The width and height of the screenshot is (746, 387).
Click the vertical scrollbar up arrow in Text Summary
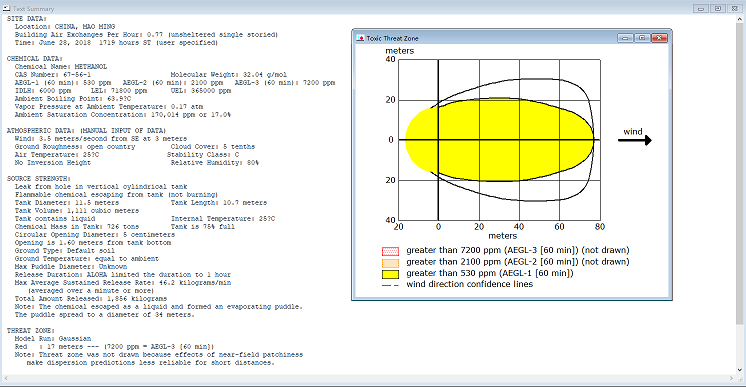coord(740,19)
